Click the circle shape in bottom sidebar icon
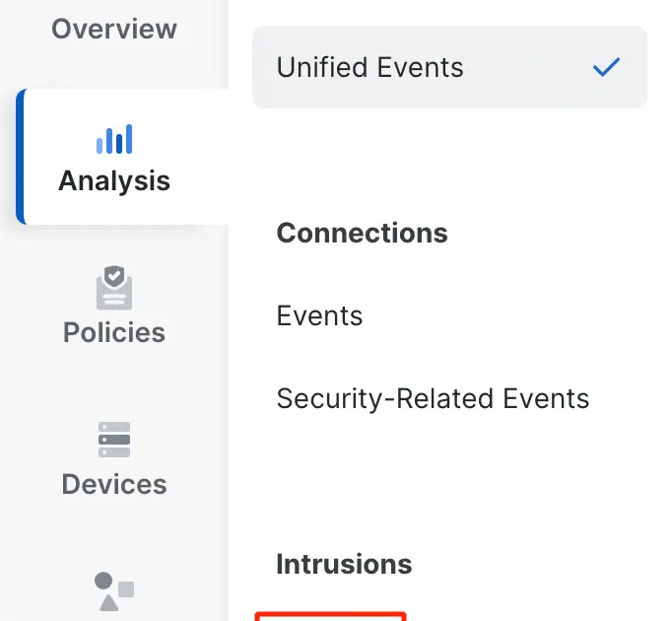Viewport: 672px width, 621px height. pos(103,581)
